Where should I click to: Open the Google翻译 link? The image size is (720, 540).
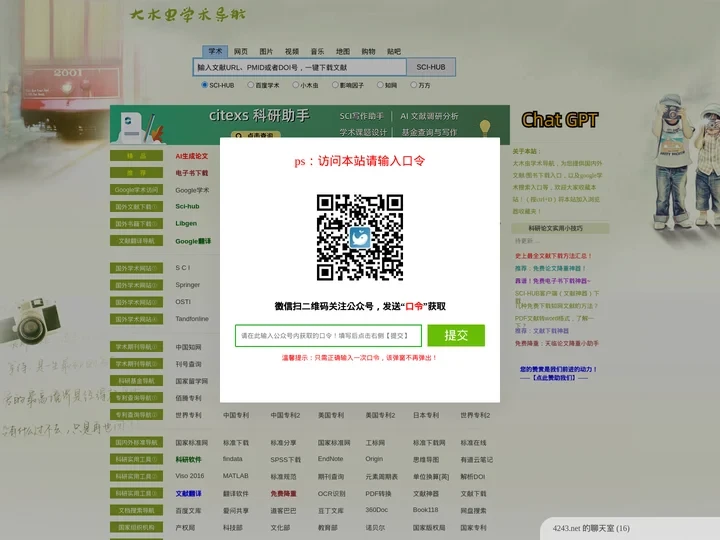coord(193,241)
